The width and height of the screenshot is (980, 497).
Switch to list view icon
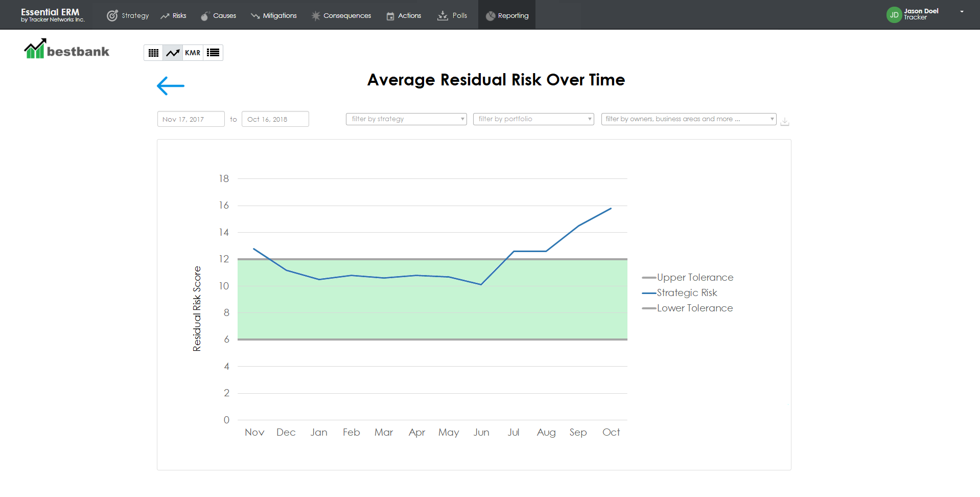(213, 53)
